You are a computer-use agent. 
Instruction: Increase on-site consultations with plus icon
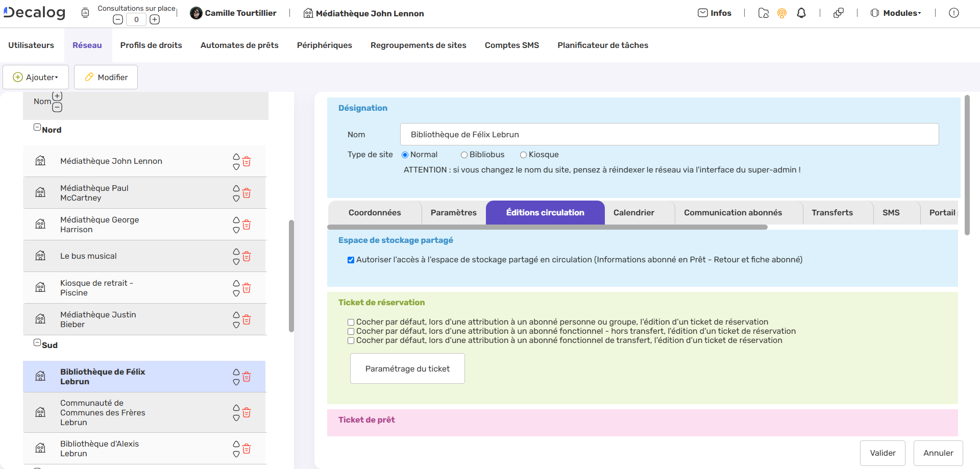click(x=155, y=19)
